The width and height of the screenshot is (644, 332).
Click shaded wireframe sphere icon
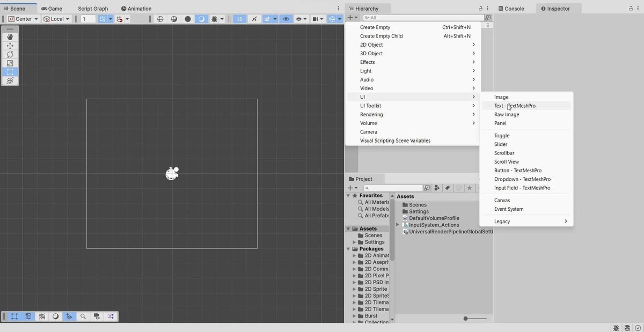coord(174,19)
